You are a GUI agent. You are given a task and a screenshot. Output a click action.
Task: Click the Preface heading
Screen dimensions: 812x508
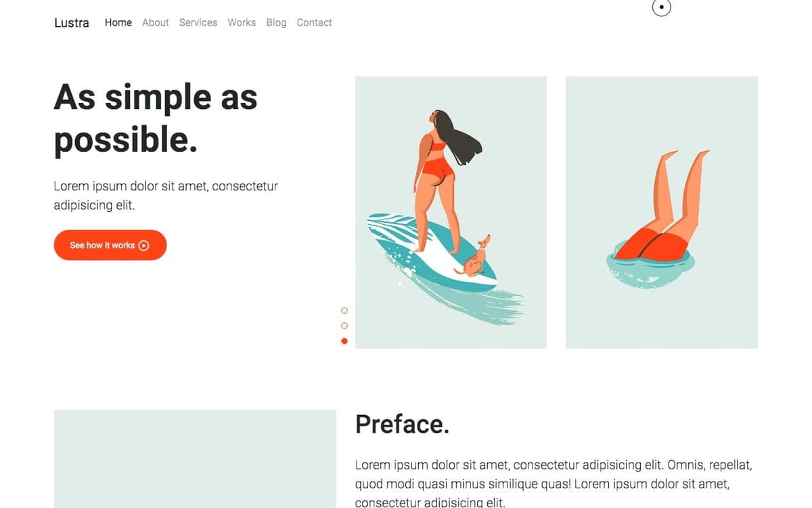coord(402,425)
